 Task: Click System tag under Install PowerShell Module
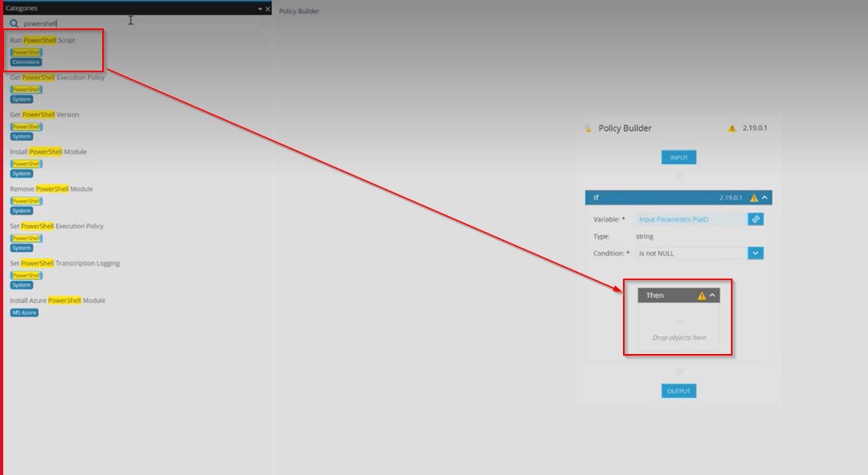pos(22,174)
